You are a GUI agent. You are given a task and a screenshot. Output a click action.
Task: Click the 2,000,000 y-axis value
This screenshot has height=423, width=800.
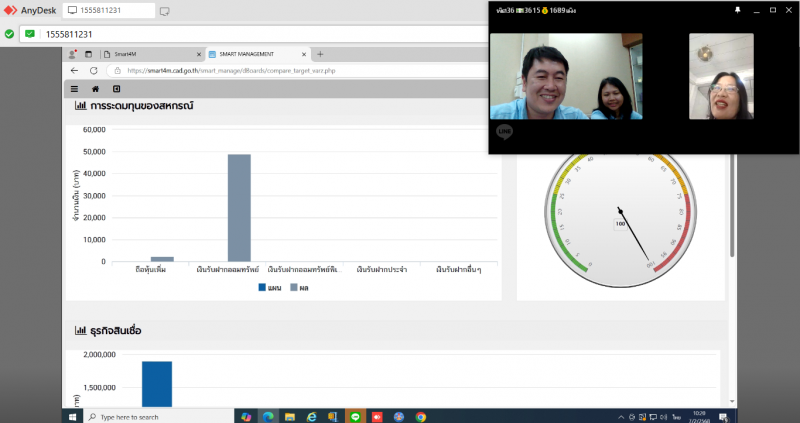pyautogui.click(x=99, y=354)
